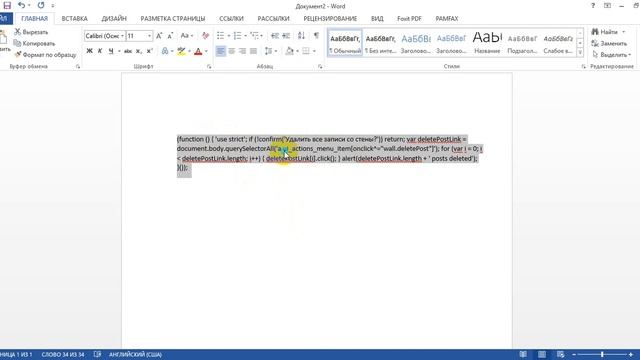This screenshot has height=360, width=640.
Task: Open Word help question mark
Action: (x=593, y=6)
